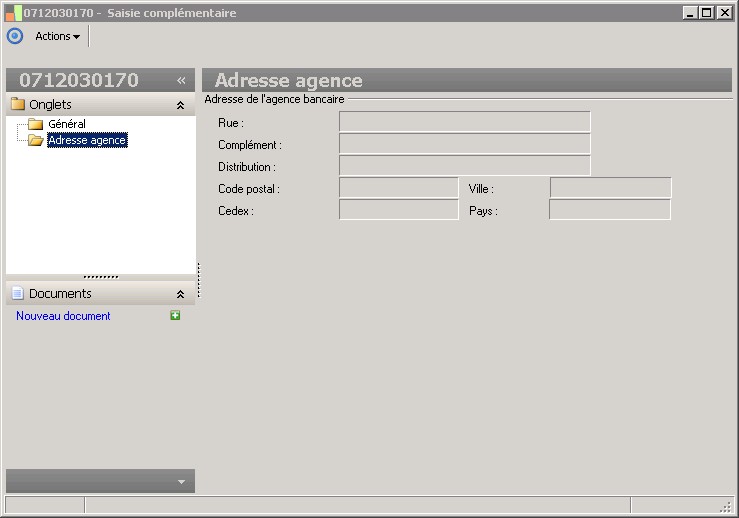Click the horizontal splitter grip above Documents

(x=101, y=277)
